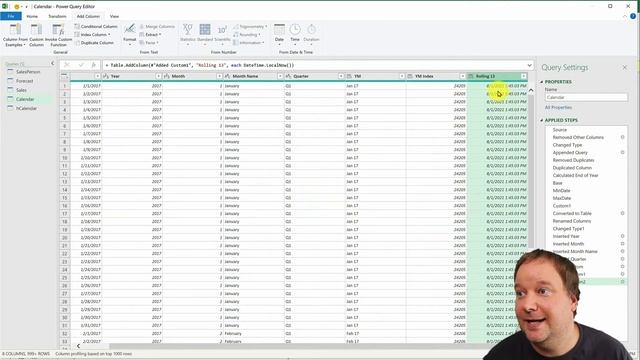Image resolution: width=640 pixels, height=360 pixels.
Task: Confirm formula with checkmark icon
Action: click(x=81, y=65)
